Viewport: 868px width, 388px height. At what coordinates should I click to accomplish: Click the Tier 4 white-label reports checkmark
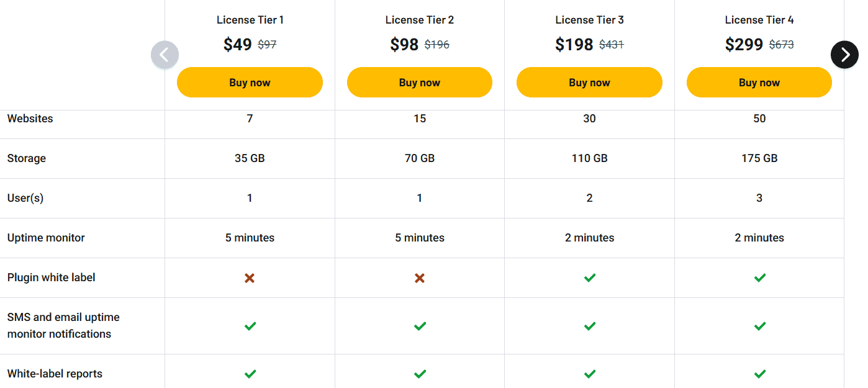pyautogui.click(x=759, y=374)
